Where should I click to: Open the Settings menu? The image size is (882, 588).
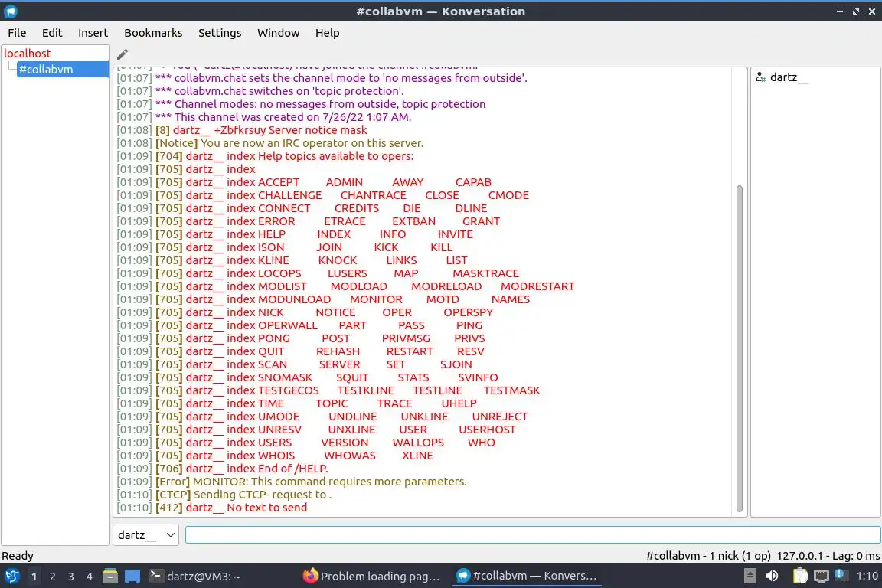pyautogui.click(x=220, y=33)
